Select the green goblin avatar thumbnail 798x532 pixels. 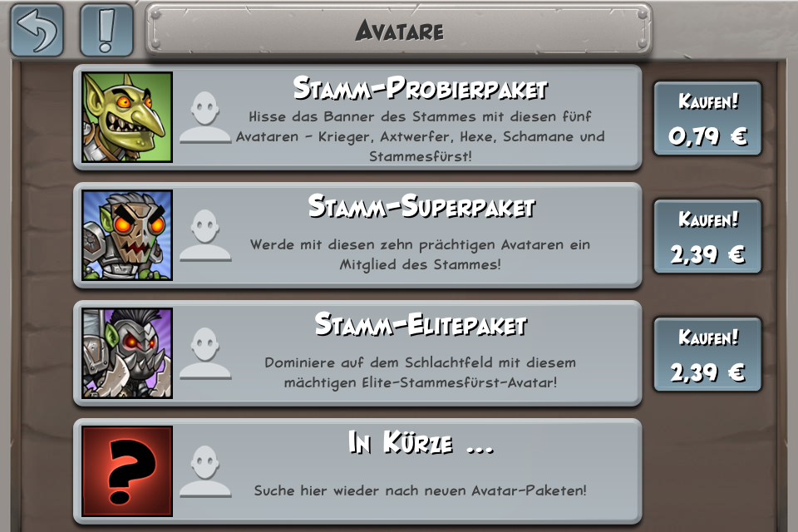point(127,117)
